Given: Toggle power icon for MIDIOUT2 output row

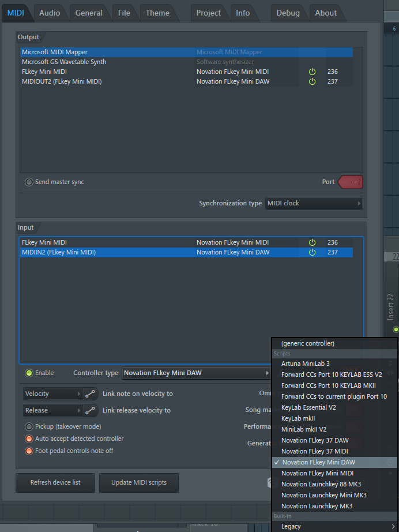Looking at the screenshot, I should click(x=312, y=81).
